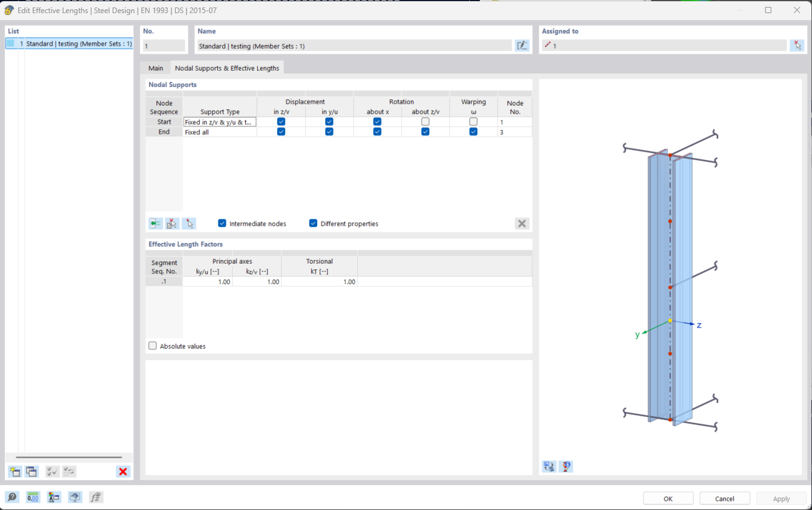Select Nodal Supports & Effective Lengths tab

coord(227,68)
